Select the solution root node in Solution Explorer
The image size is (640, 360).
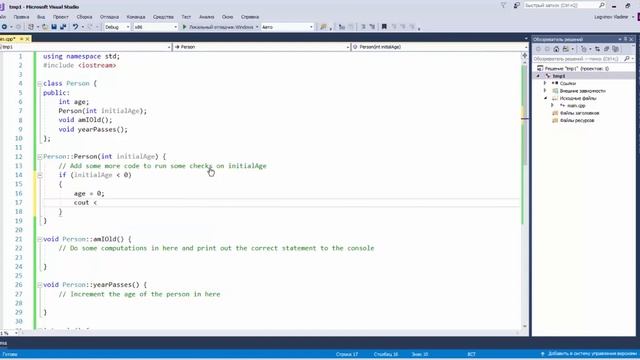(x=576, y=69)
